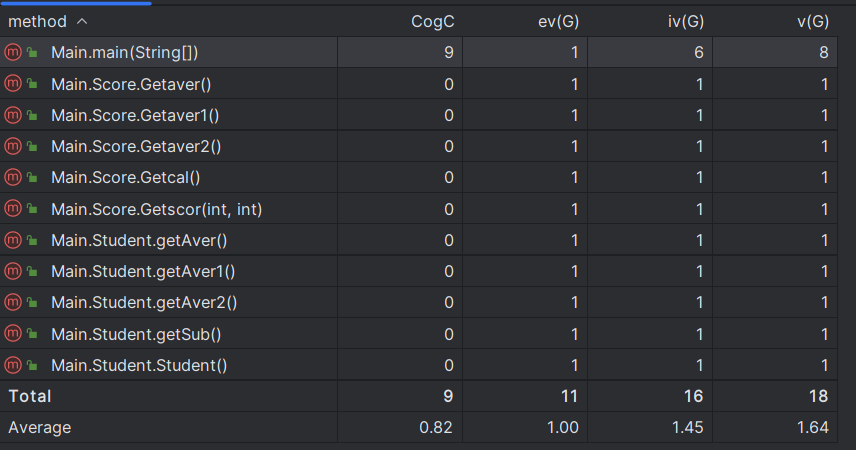Click the method icon for Main.Score.Getscor(int, int)
Image resolution: width=856 pixels, height=450 pixels.
coord(13,209)
